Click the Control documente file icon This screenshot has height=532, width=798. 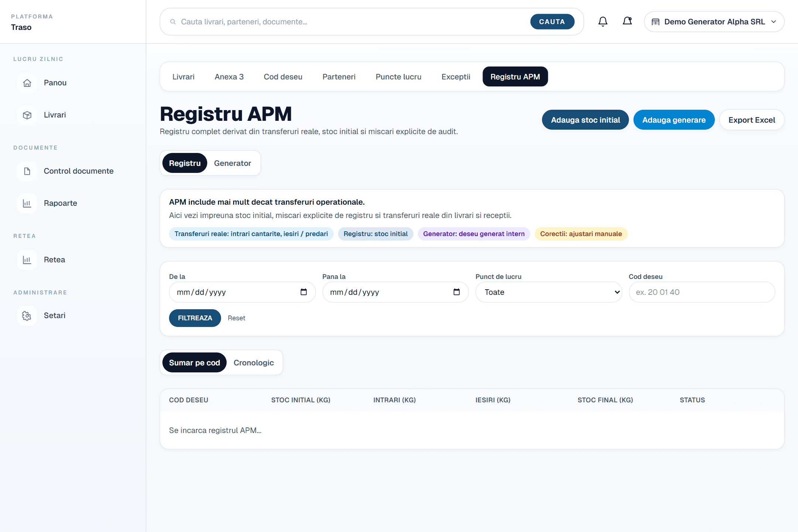coord(27,171)
